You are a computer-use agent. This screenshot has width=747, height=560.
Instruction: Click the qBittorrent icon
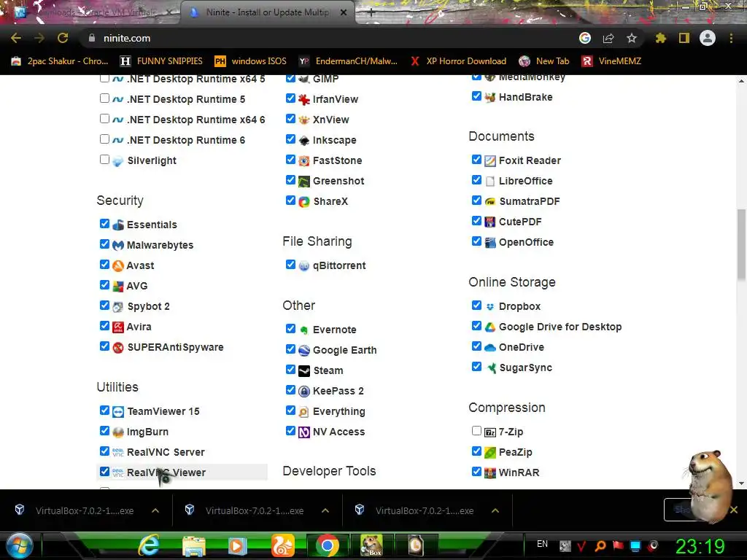click(x=304, y=265)
